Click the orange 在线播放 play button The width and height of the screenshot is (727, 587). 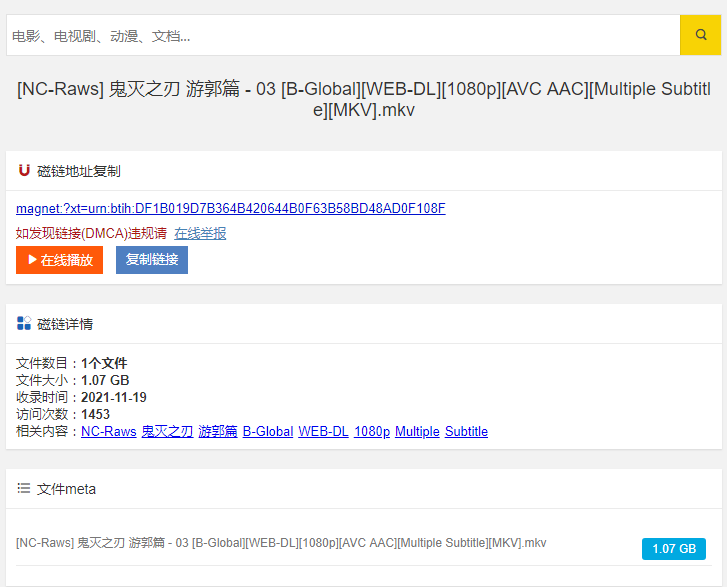(x=59, y=260)
